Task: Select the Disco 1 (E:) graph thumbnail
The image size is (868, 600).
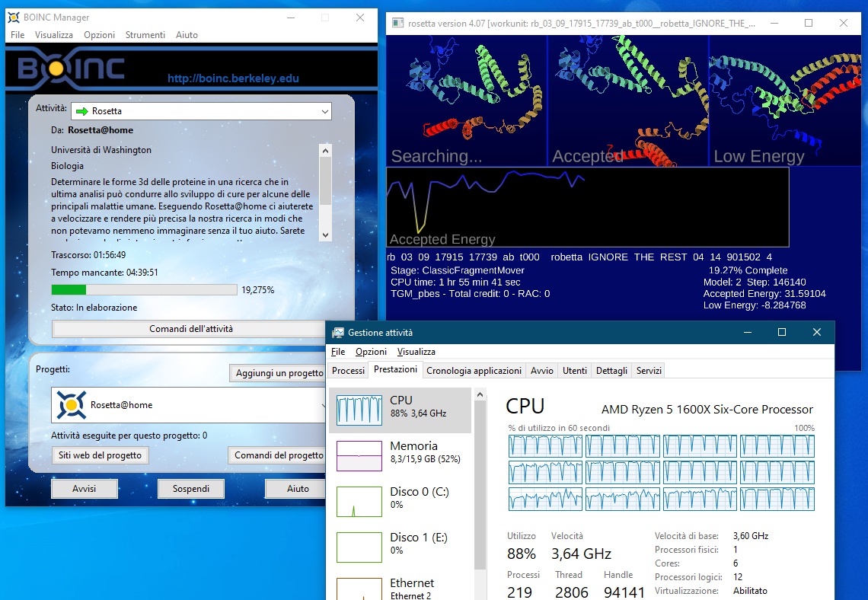Action: (359, 547)
